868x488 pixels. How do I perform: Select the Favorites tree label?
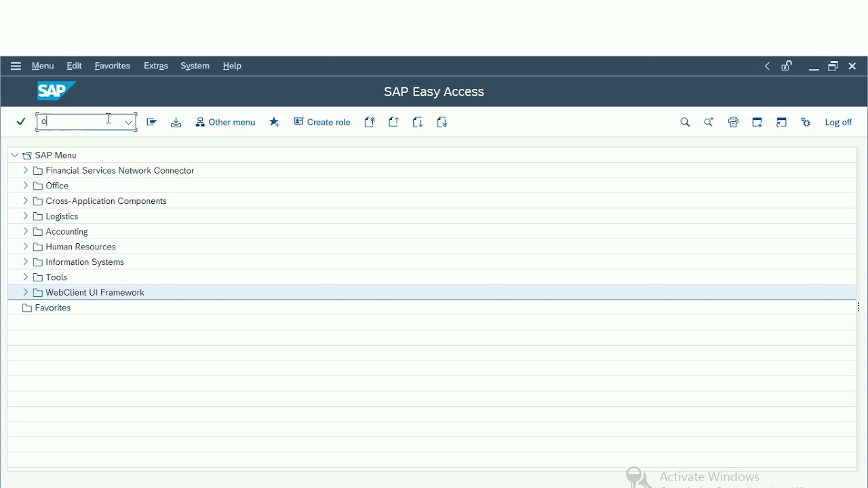pos(53,308)
